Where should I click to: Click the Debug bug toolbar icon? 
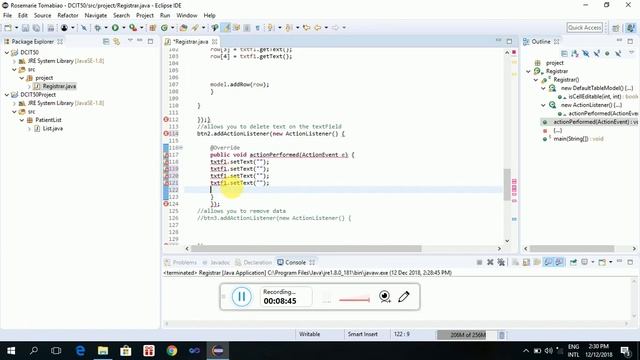[98, 28]
